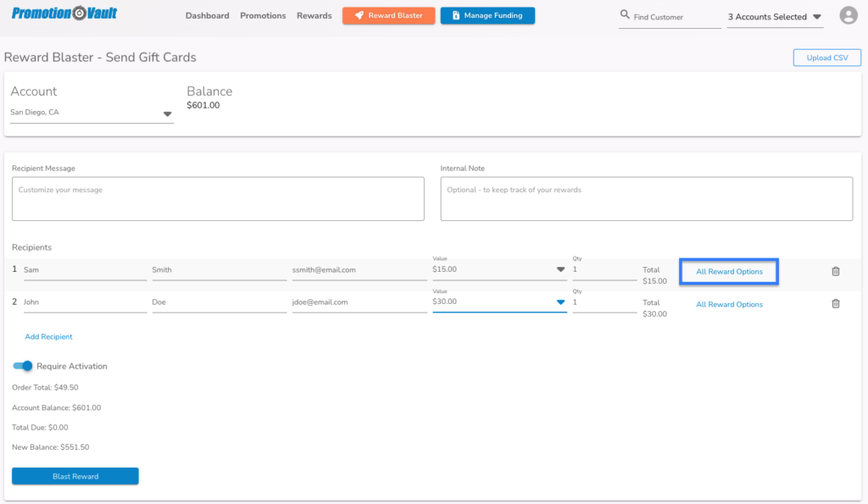Viewport: 868px width, 504px height.
Task: Open the $15.00 value dropdown for Sam
Action: pyautogui.click(x=499, y=269)
